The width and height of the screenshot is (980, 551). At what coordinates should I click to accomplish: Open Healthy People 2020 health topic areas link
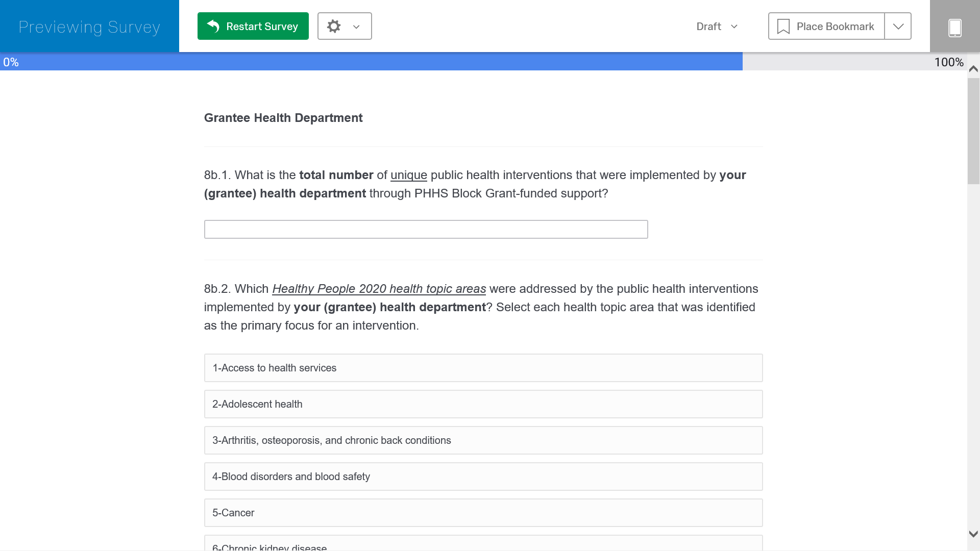click(379, 289)
